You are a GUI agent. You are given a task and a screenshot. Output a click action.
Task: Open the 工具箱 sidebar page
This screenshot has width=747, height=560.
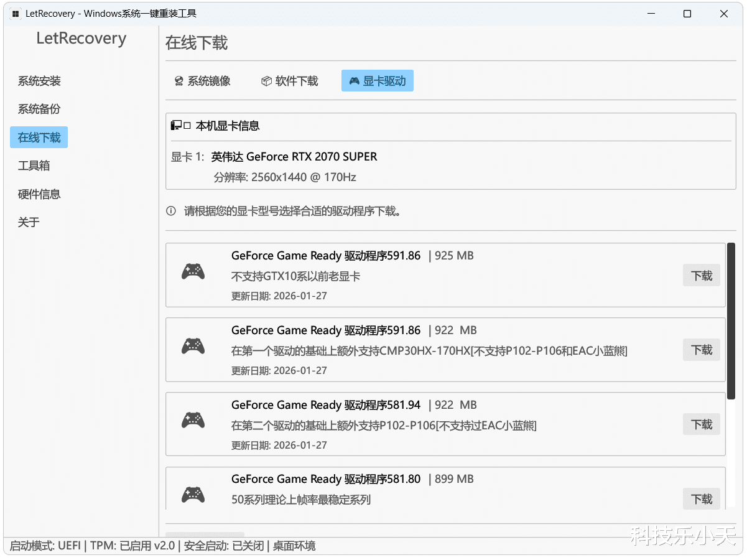pyautogui.click(x=34, y=166)
